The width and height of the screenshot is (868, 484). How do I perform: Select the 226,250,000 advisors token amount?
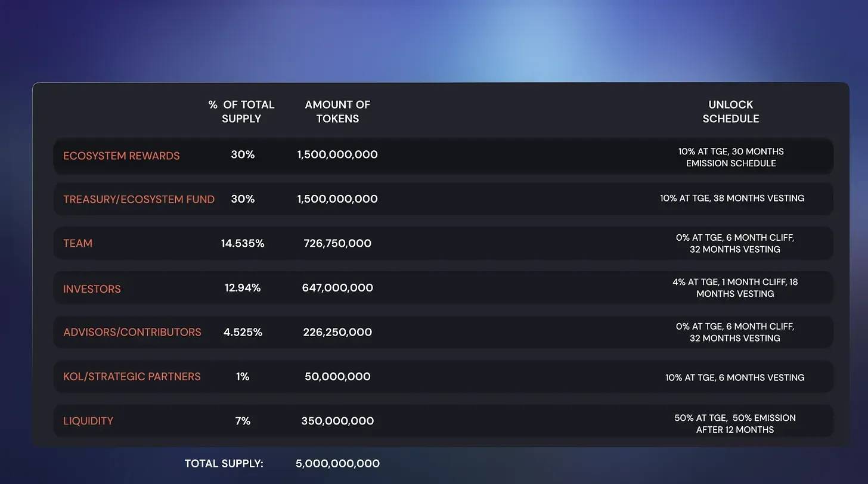pyautogui.click(x=337, y=332)
